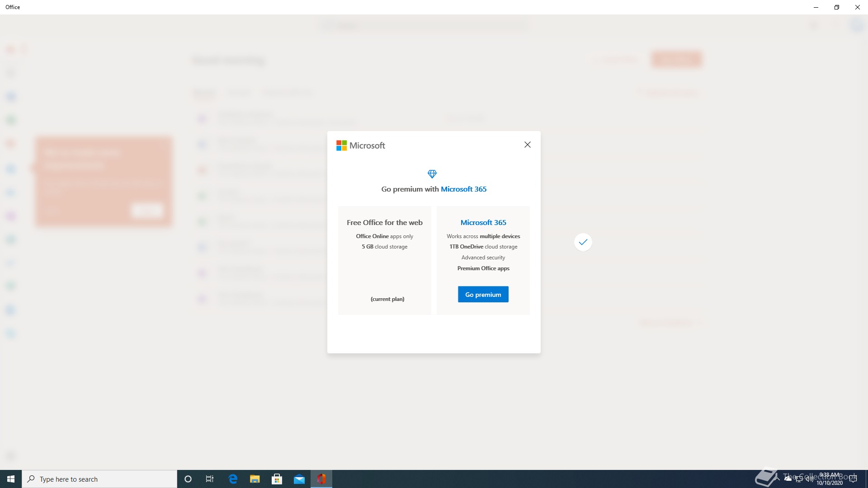The height and width of the screenshot is (488, 868).
Task: Click the Microsoft 365 link in heading
Action: pyautogui.click(x=463, y=189)
